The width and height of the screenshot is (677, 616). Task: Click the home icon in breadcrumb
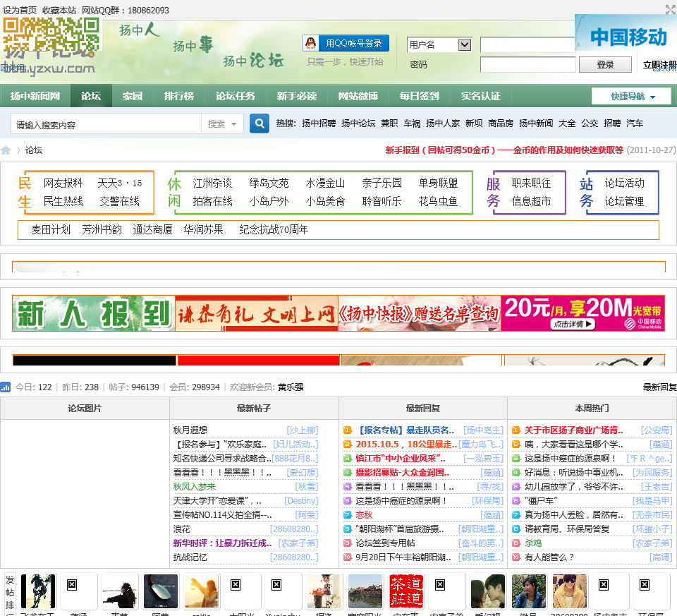[6, 150]
